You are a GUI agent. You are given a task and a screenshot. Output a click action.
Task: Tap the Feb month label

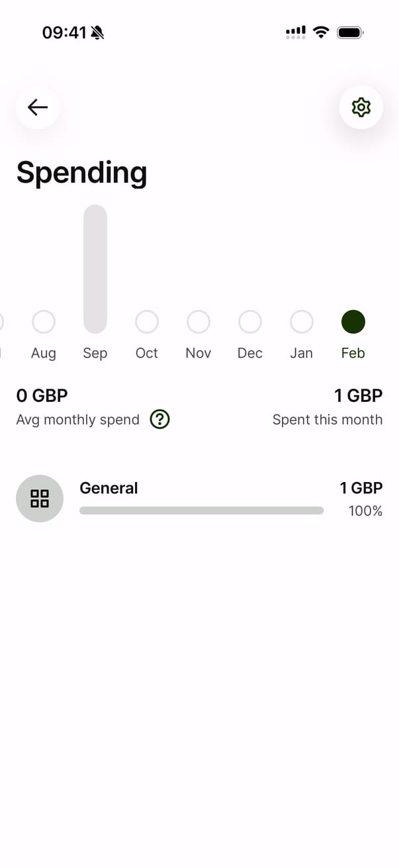pos(353,353)
